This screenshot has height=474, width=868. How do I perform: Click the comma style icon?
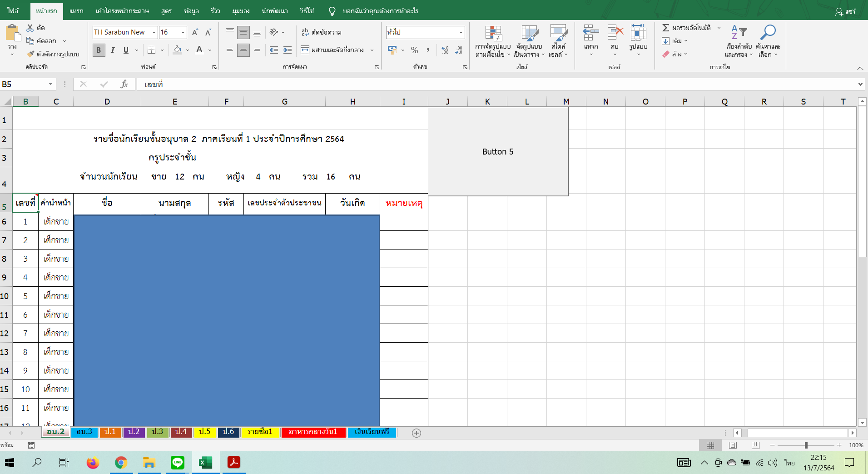coord(428,50)
